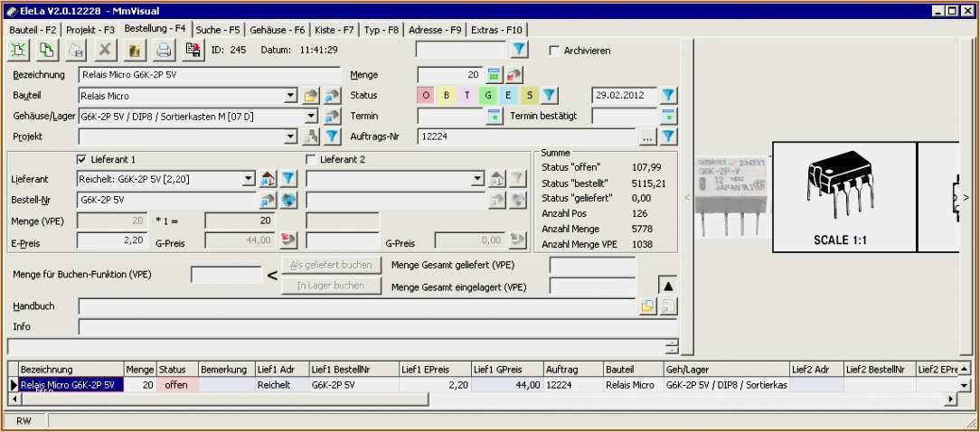Focus the Bezeichnung text field

coord(210,75)
